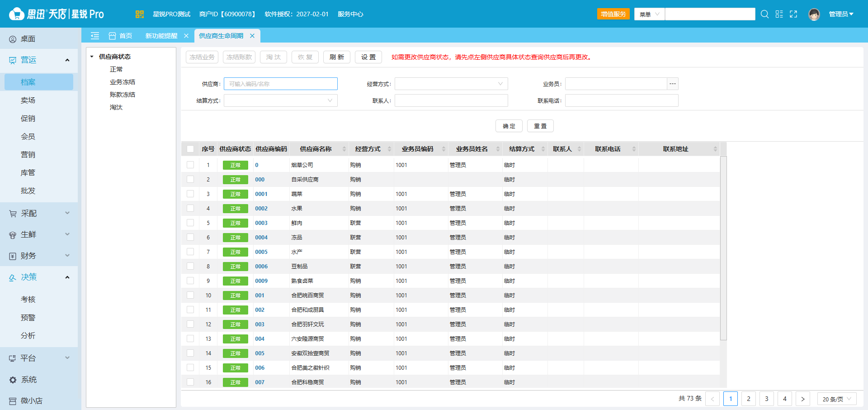Screen dimensions: 868x410
Task: Click the yellow apps grid icon
Action: pyautogui.click(x=139, y=14)
